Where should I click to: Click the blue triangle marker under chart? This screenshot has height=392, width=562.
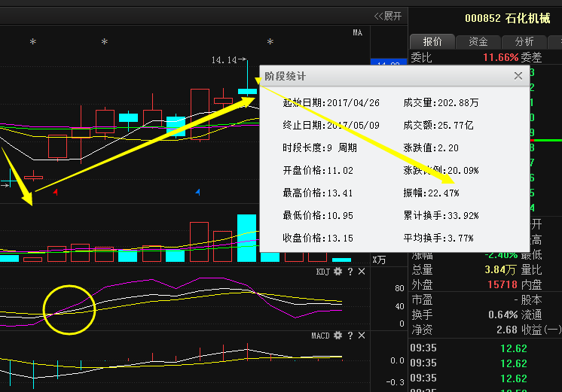tap(197, 193)
